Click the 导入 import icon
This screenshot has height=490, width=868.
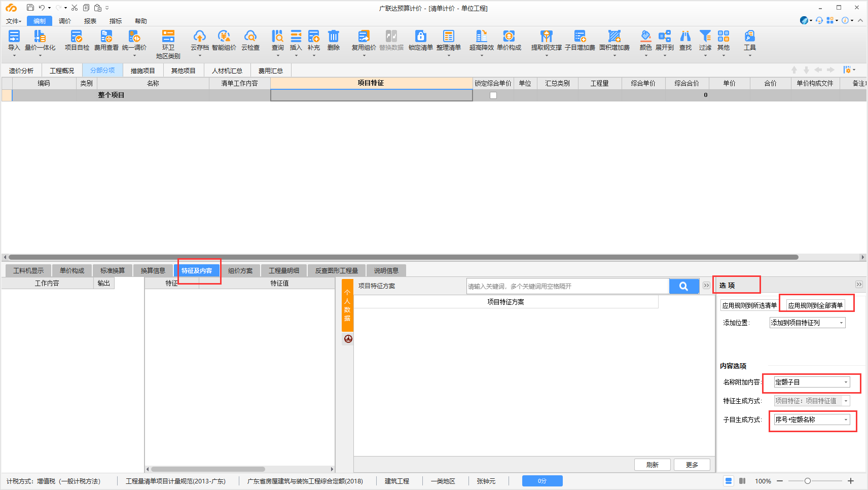point(14,40)
